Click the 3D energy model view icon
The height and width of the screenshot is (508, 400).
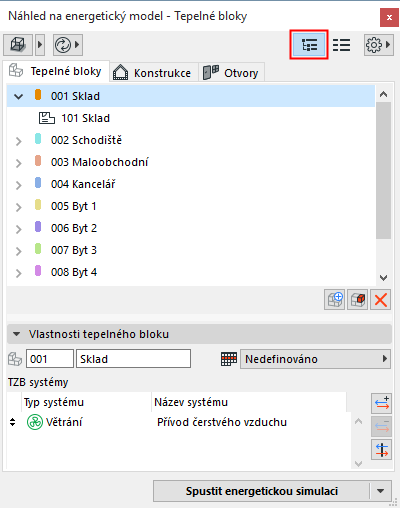coord(18,45)
